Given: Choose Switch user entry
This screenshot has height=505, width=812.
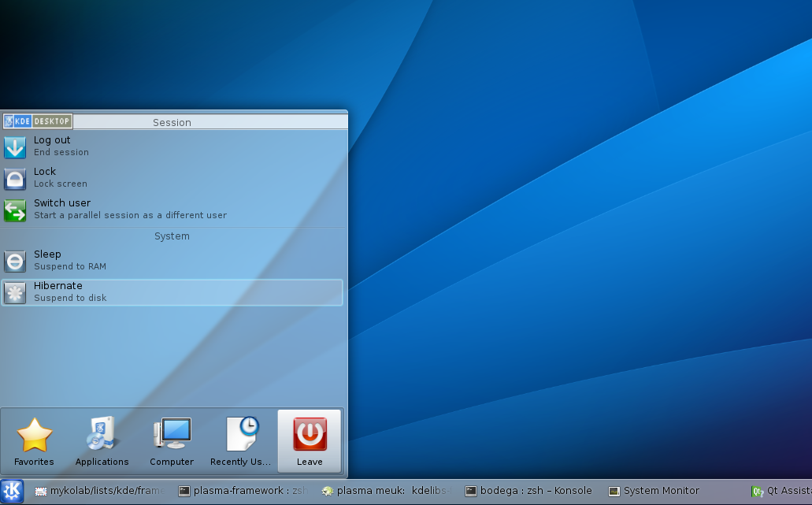Looking at the screenshot, I should 172,210.
